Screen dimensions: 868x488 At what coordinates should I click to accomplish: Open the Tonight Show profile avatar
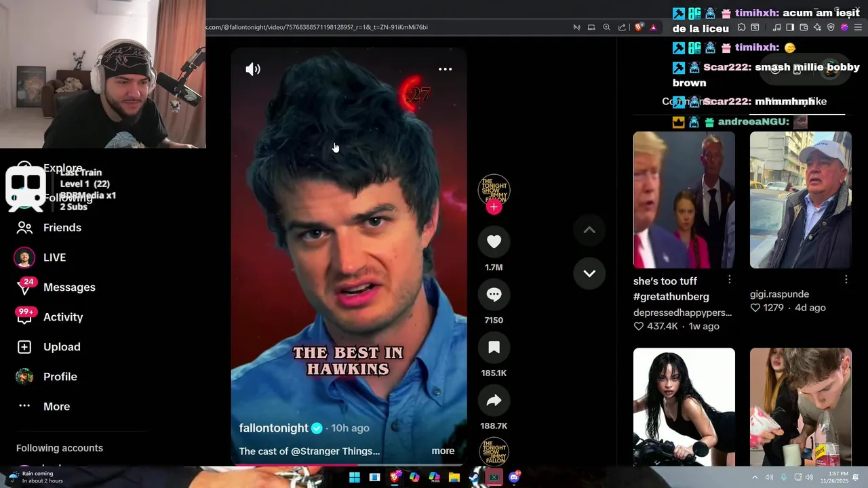coord(494,190)
